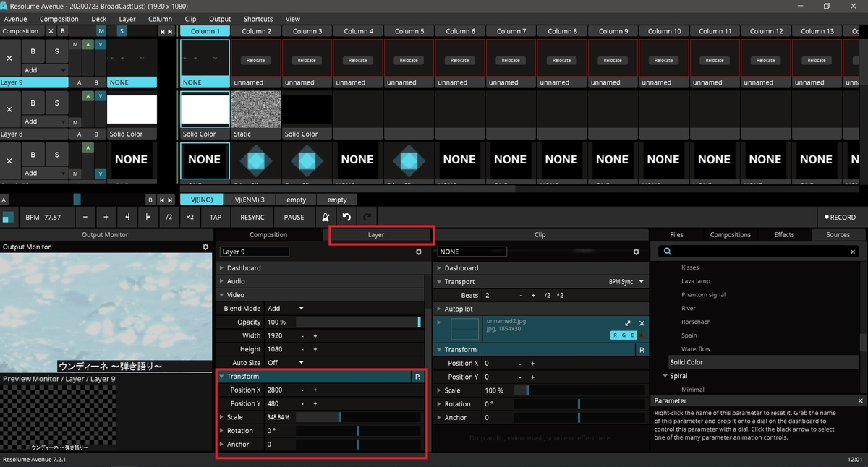The height and width of the screenshot is (467, 868).
Task: Jump to next column in composition header
Action: click(x=170, y=31)
